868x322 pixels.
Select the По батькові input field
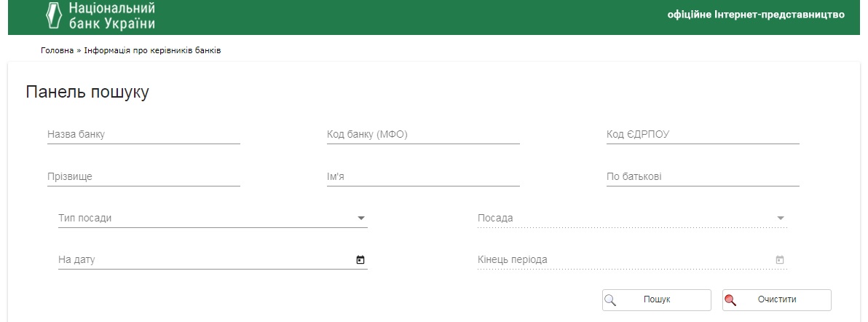[703, 177]
